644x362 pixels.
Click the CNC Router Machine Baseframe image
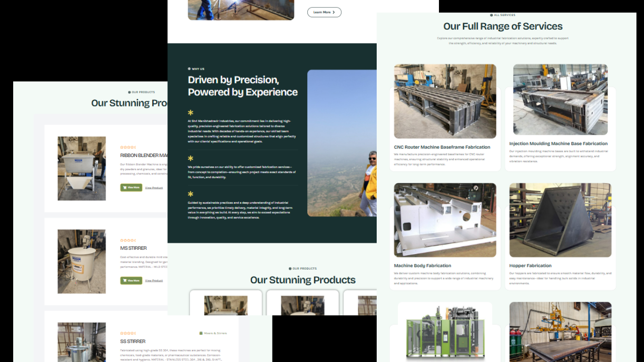point(445,101)
